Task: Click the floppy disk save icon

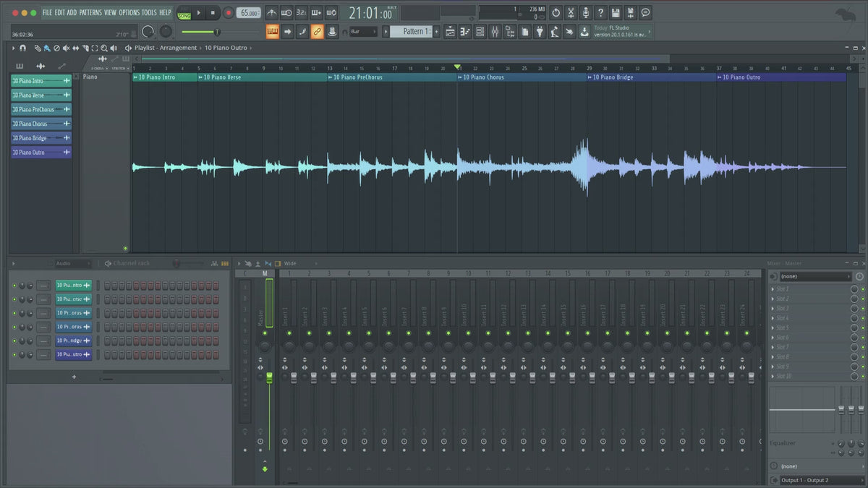Action: tap(615, 13)
